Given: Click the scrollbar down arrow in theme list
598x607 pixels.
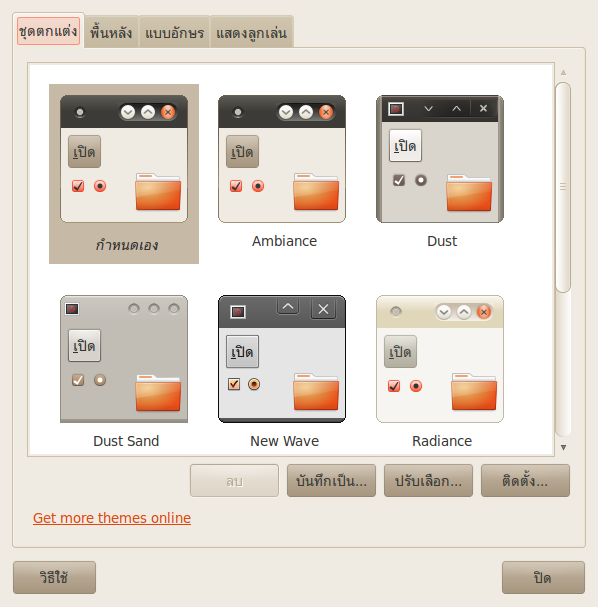Looking at the screenshot, I should pyautogui.click(x=564, y=448).
